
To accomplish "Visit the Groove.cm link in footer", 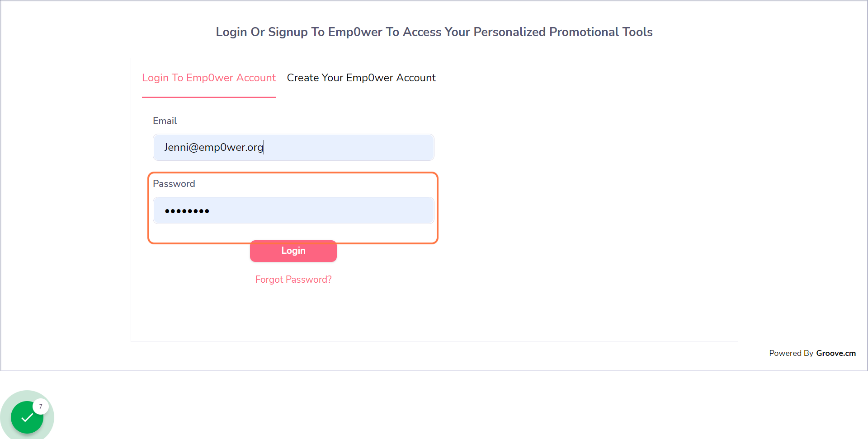I will (836, 353).
